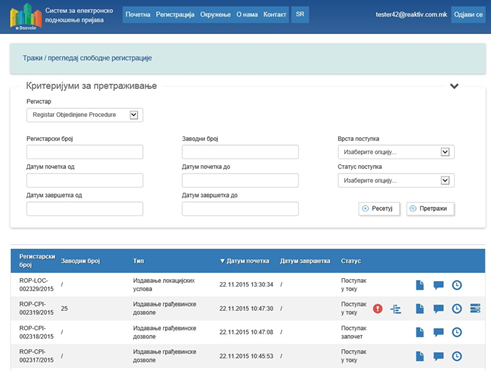Open hierarchy tree icon on ROP-CPI-002319/2015
This screenshot has width=491, height=371.
tap(396, 309)
